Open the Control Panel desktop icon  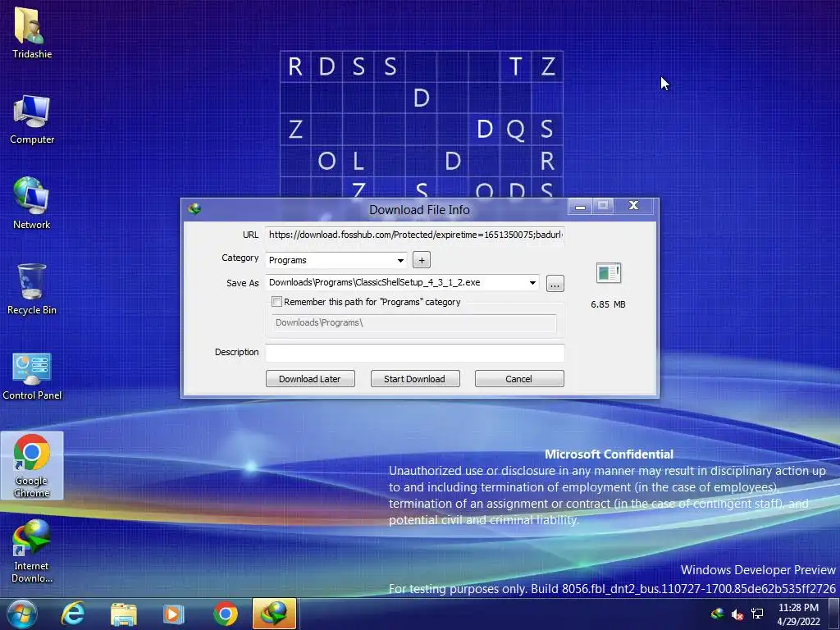pos(32,376)
